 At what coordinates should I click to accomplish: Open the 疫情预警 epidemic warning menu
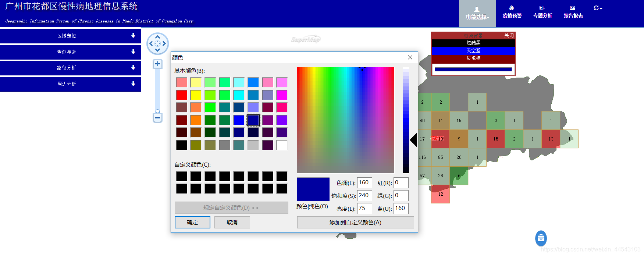click(x=512, y=12)
